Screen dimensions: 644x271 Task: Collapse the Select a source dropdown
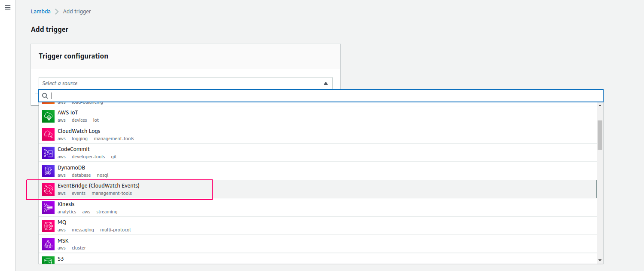coord(185,83)
